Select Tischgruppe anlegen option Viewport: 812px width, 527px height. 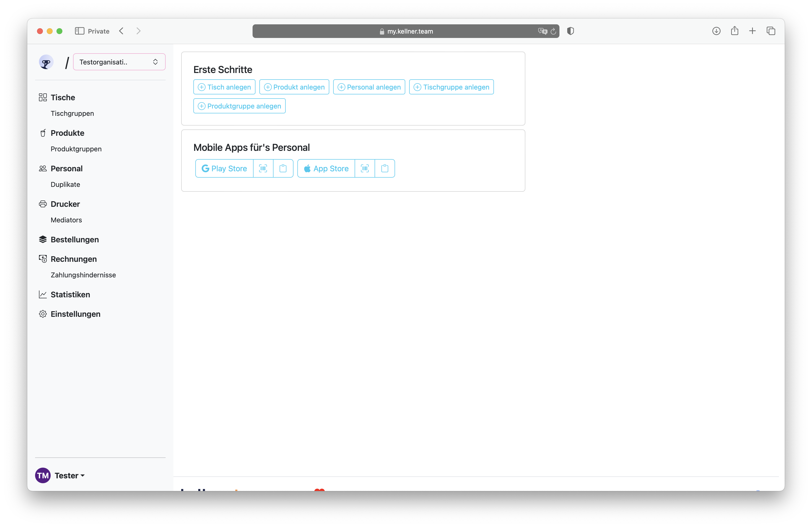coord(451,87)
